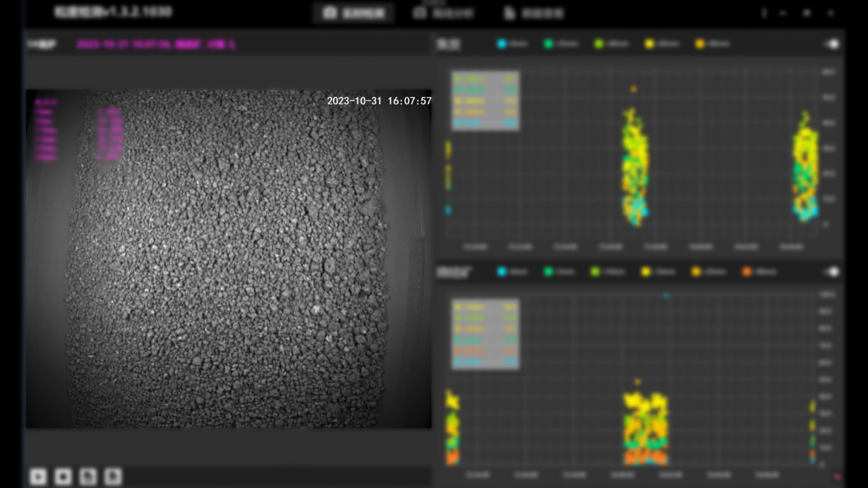This screenshot has width=868, height=488.
Task: Click the third snapshot icon below video
Action: pos(88,476)
